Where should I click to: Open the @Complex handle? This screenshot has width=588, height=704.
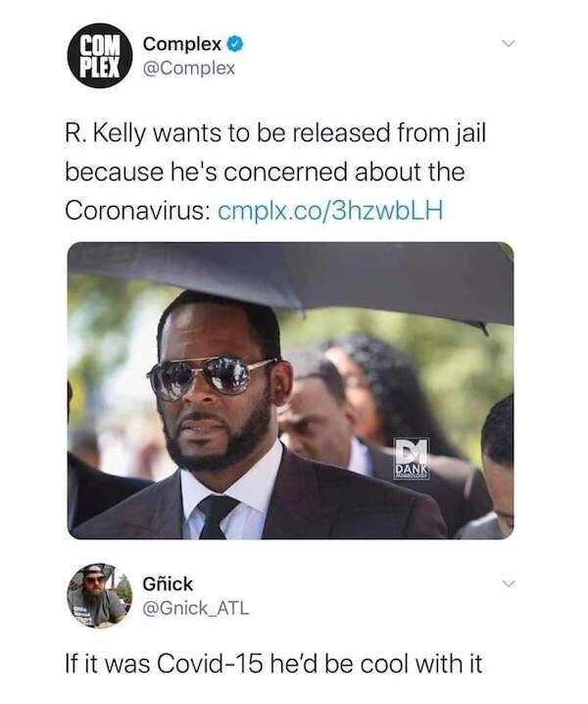point(188,69)
